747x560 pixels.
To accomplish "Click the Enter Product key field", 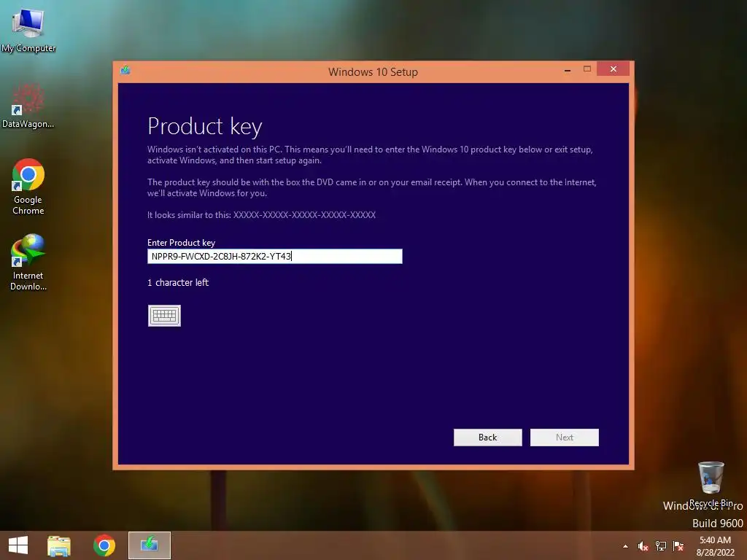I will [x=275, y=256].
